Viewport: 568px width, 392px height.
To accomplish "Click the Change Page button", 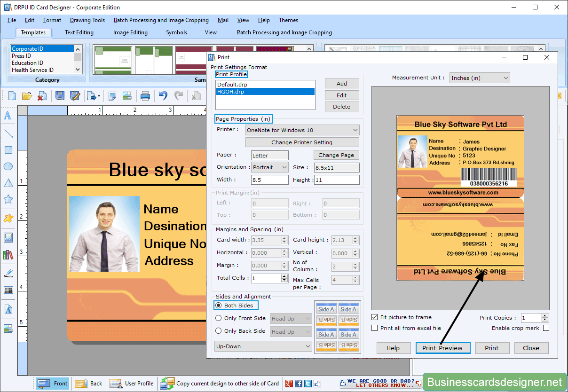I will click(x=336, y=155).
